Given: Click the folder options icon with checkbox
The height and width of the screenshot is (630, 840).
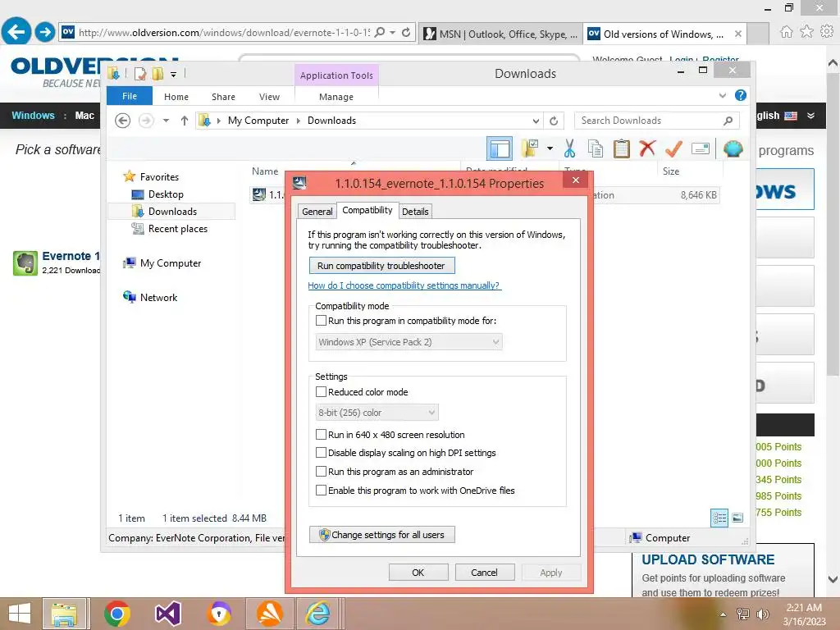Looking at the screenshot, I should tap(530, 148).
